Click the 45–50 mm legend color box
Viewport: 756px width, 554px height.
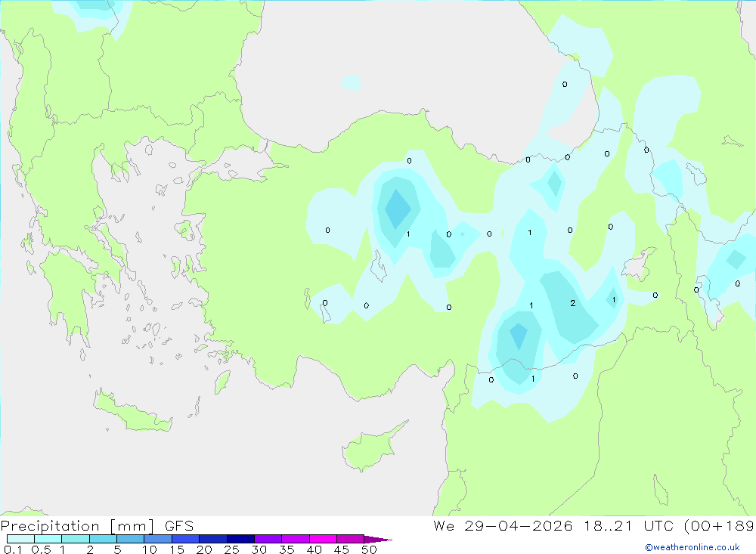coord(351,539)
